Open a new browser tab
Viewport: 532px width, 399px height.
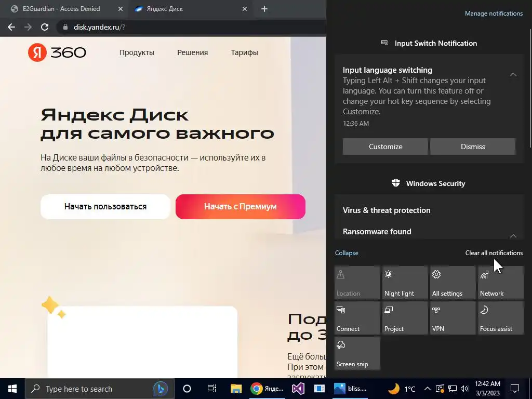point(264,9)
